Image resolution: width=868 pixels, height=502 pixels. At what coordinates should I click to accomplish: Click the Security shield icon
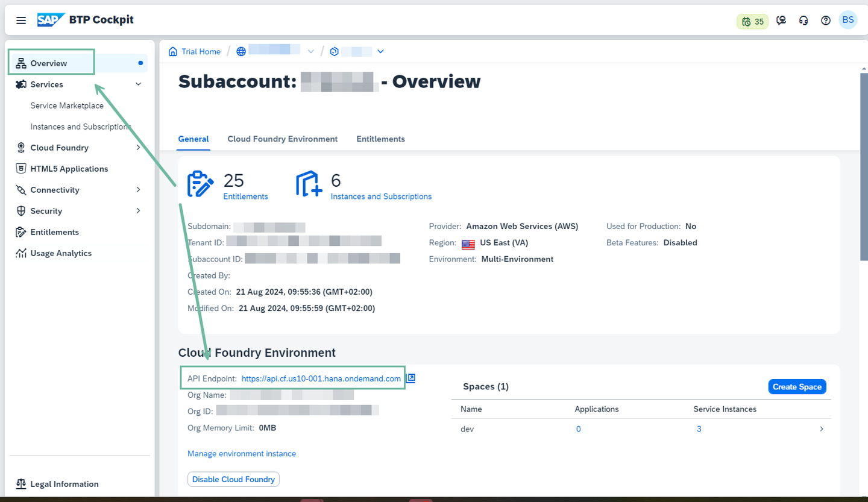pyautogui.click(x=20, y=211)
